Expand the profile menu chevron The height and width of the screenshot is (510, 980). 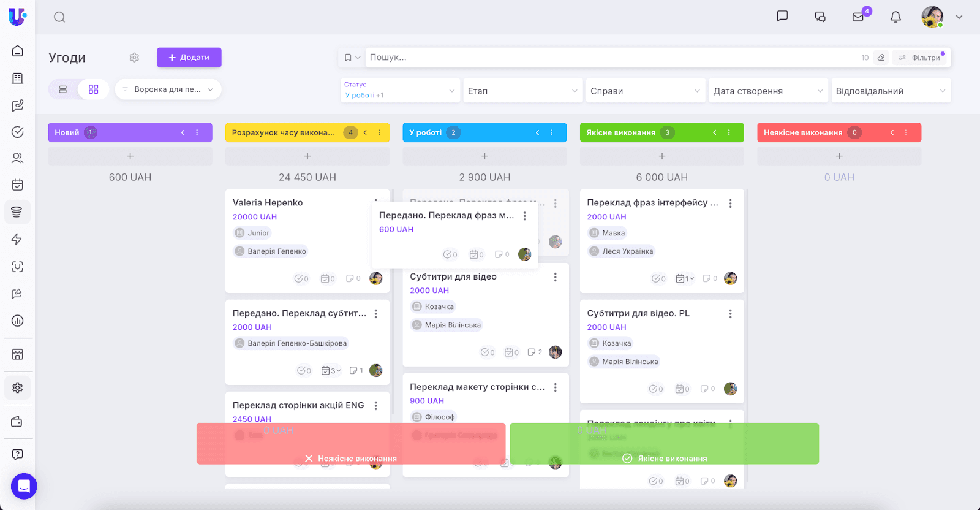pyautogui.click(x=959, y=17)
